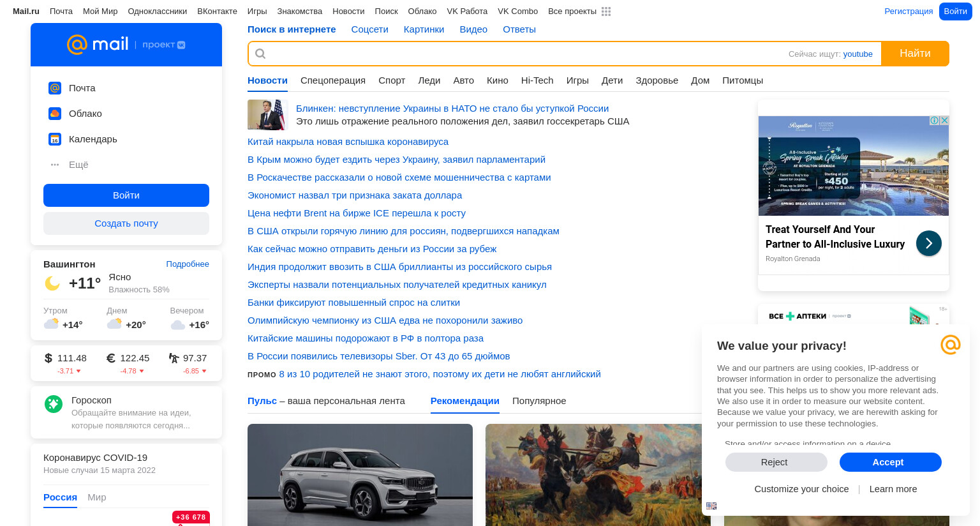Screen dimensions: 980x526
Task: Select the Спорт news tab
Action: [x=392, y=80]
